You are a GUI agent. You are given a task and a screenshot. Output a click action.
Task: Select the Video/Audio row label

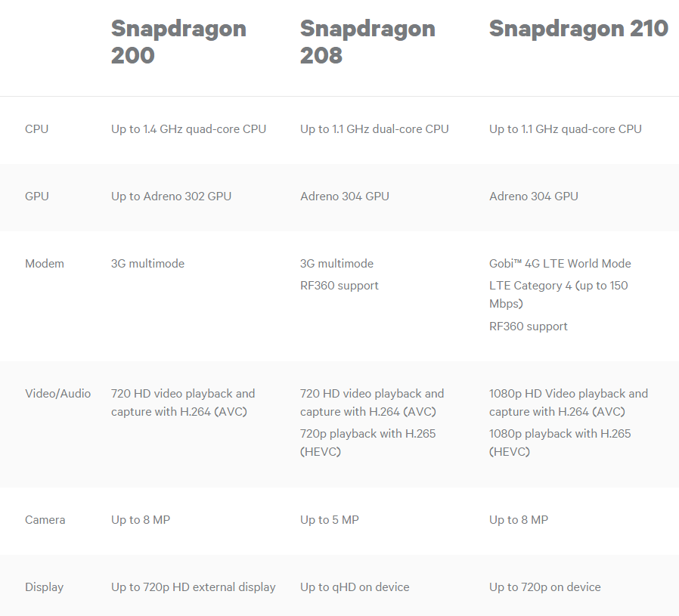pos(58,394)
